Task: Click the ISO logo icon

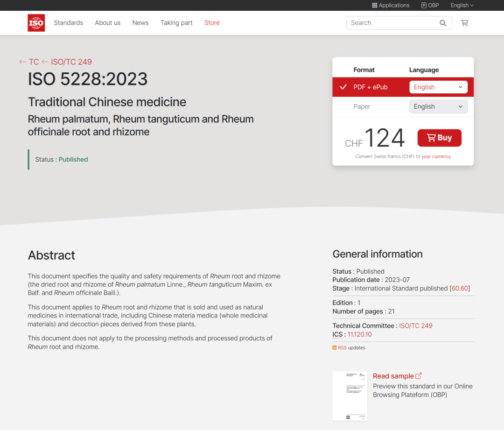Action: click(x=36, y=23)
